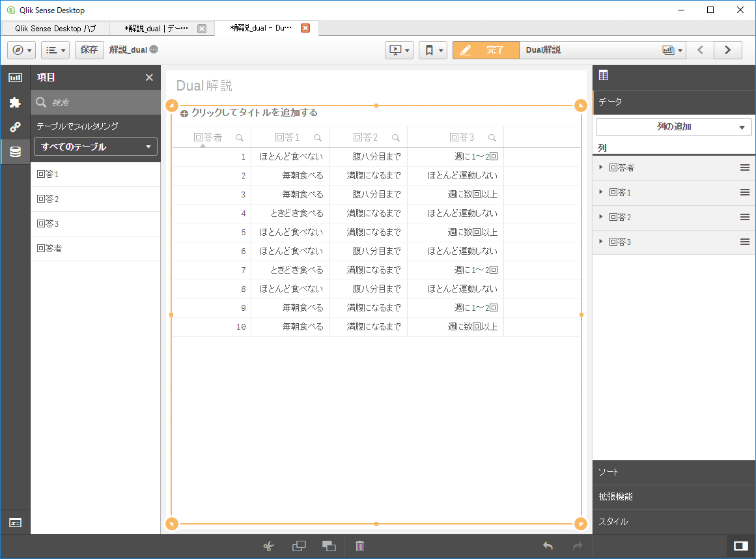This screenshot has height=559, width=756.
Task: Toggle the properties panel visibility
Action: (741, 546)
